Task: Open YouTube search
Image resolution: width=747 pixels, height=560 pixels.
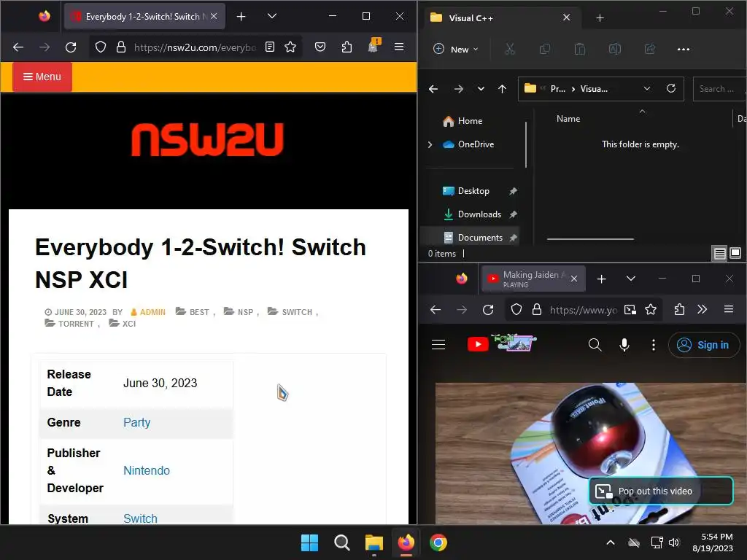Action: (595, 345)
